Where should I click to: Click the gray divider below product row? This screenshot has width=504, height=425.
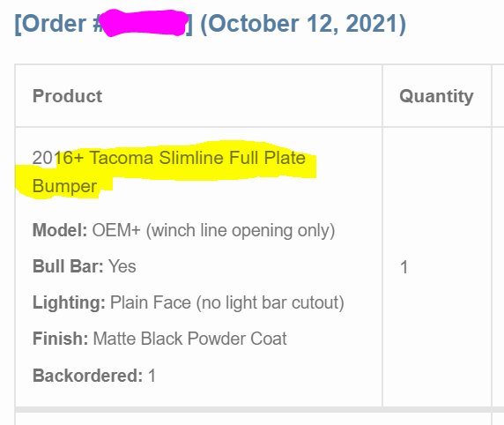pos(259,409)
